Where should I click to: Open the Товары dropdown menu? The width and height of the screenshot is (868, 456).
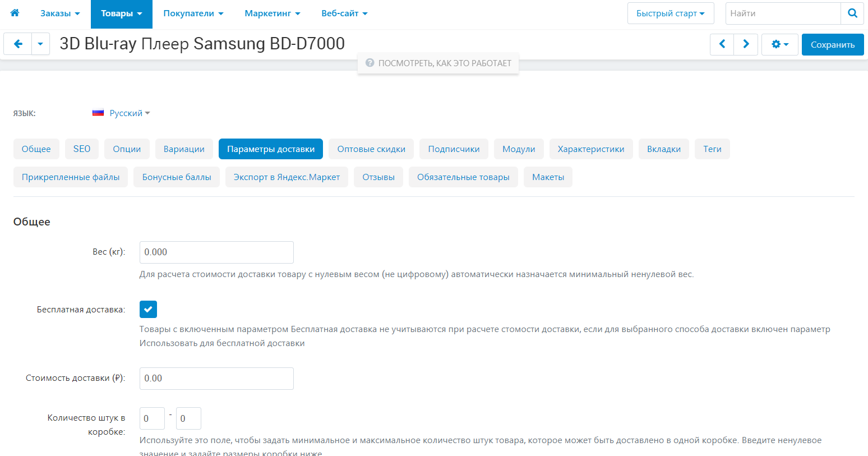coord(122,13)
